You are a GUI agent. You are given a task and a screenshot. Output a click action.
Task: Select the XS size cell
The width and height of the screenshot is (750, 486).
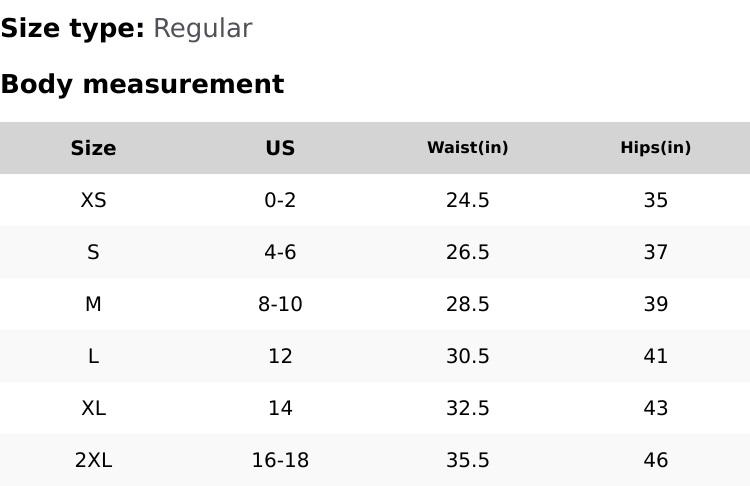[93, 200]
